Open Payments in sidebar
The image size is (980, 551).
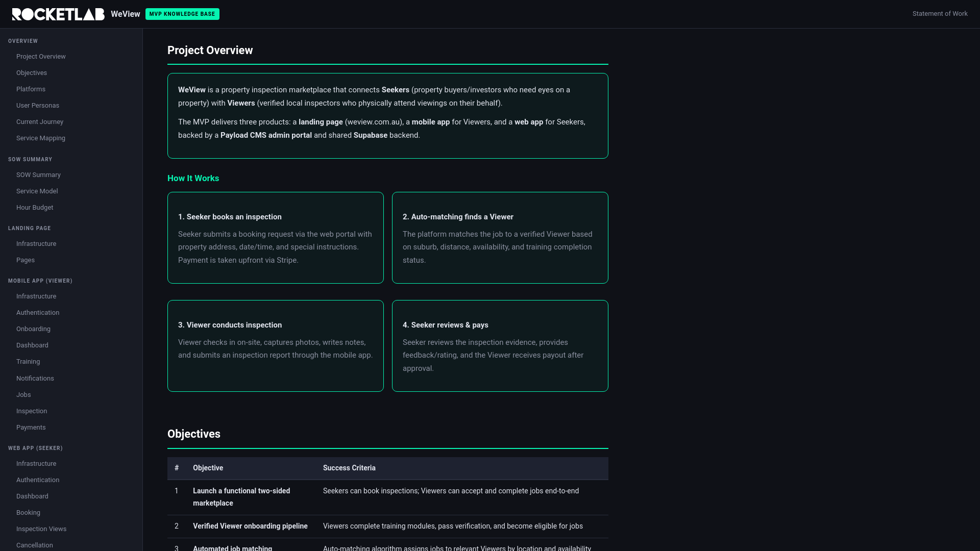pyautogui.click(x=31, y=428)
